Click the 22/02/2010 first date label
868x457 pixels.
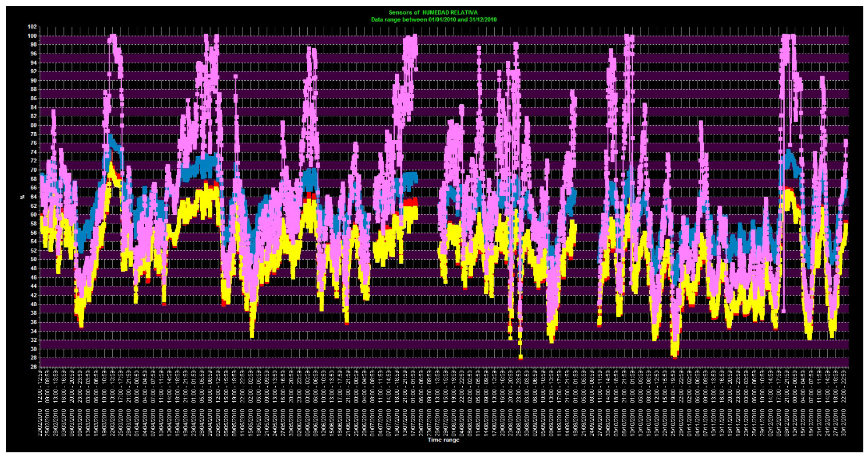coord(40,423)
